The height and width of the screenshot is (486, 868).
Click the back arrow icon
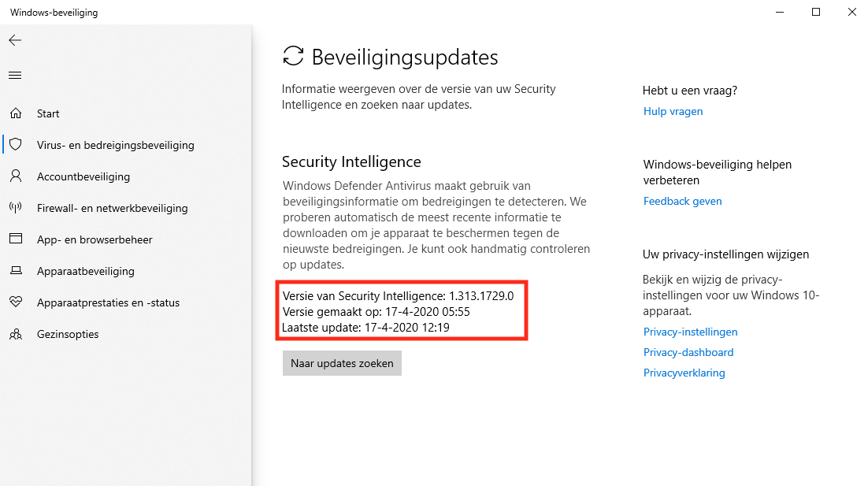point(15,40)
